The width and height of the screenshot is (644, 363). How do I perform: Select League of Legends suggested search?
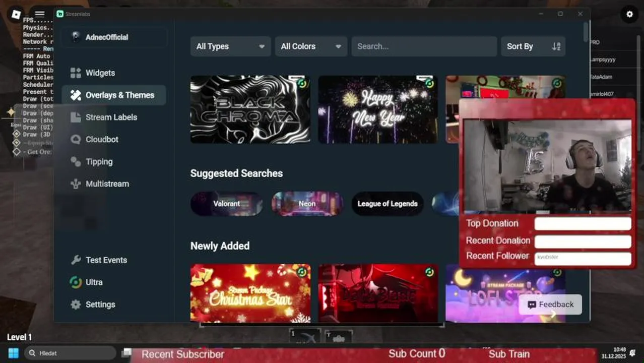(x=388, y=204)
